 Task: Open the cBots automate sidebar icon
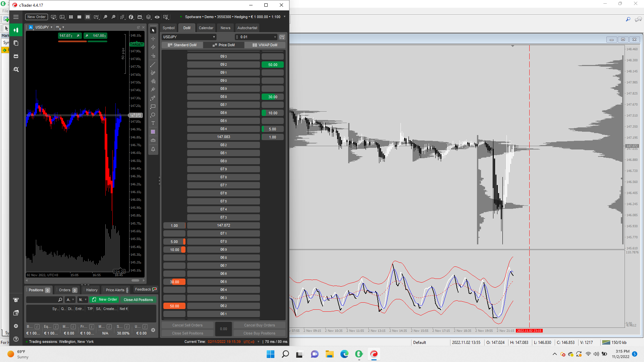click(x=16, y=56)
